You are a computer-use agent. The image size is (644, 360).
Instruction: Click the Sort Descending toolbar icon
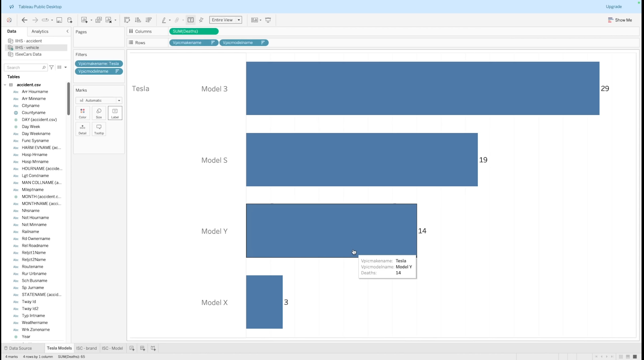pos(149,20)
